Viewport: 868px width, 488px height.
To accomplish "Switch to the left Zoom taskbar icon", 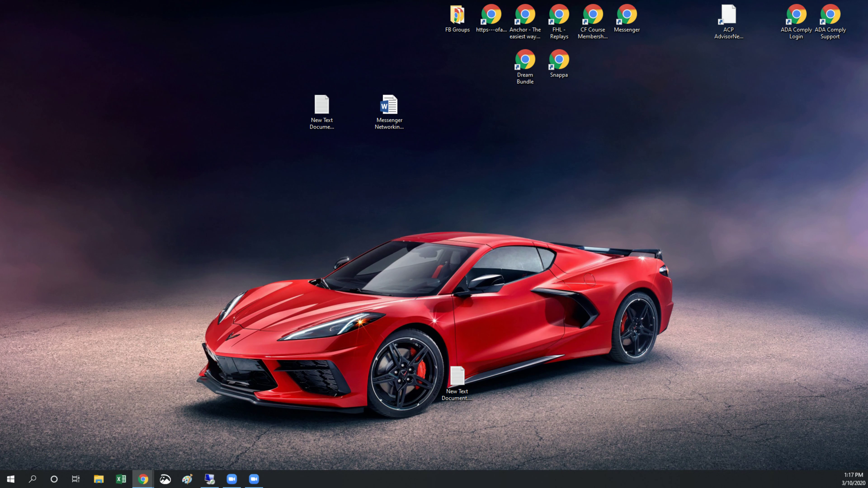I will pos(232,479).
